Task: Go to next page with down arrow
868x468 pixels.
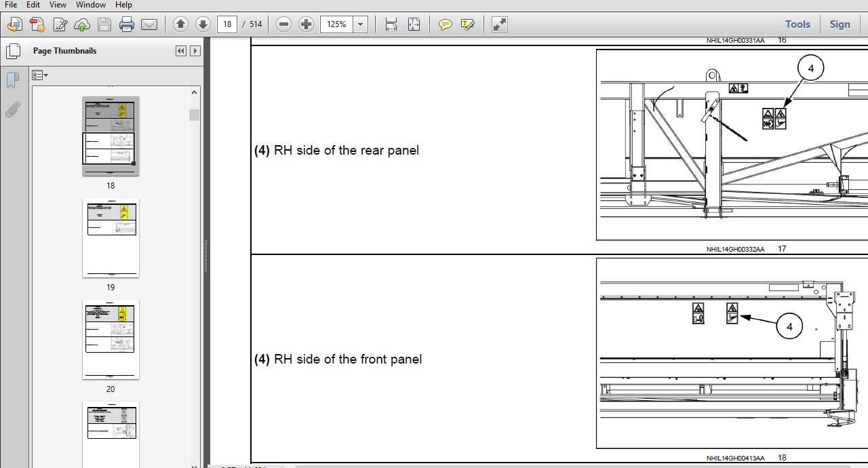Action: (203, 24)
